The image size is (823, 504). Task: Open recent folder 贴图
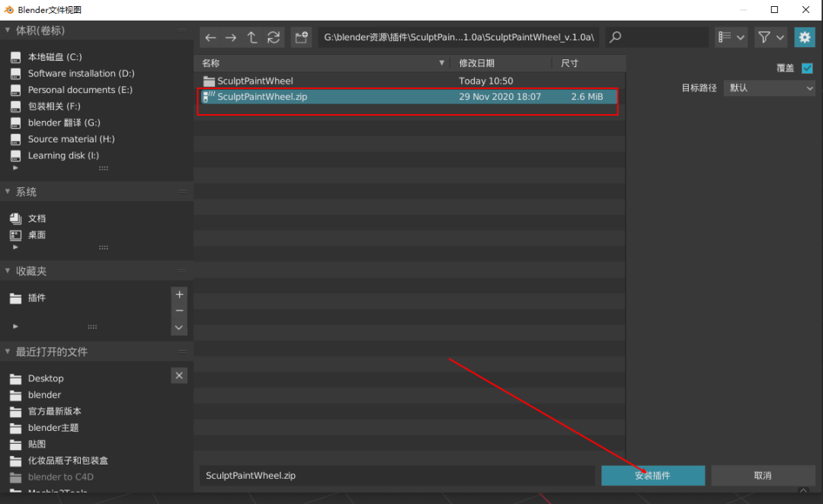(37, 444)
